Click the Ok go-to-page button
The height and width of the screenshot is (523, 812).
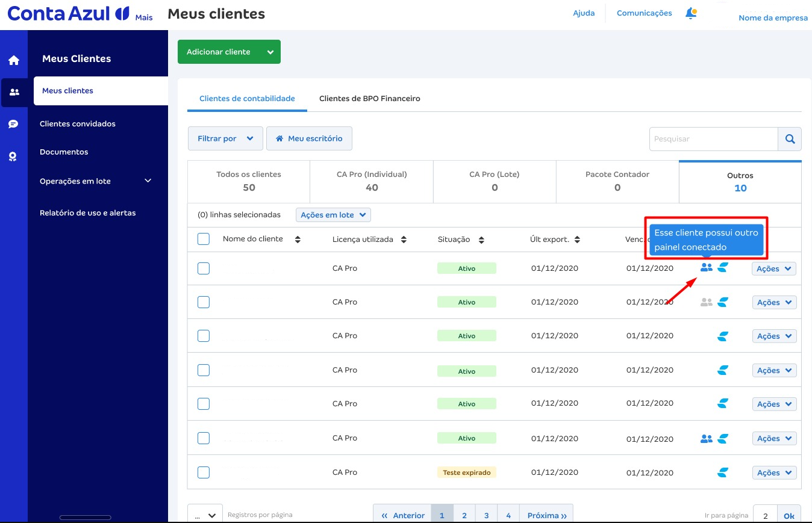(x=789, y=516)
